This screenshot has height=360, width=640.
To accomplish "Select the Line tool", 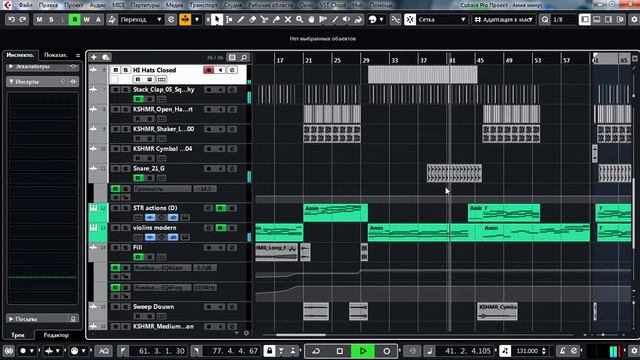I will [335, 20].
